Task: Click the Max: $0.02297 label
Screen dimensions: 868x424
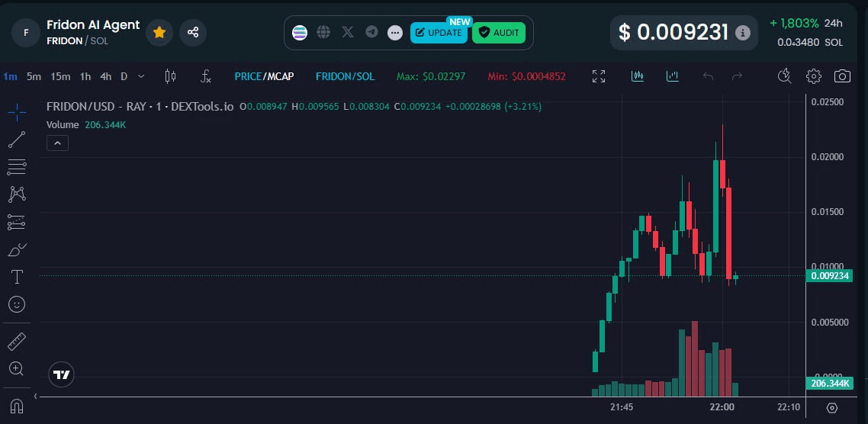Action: (x=430, y=76)
